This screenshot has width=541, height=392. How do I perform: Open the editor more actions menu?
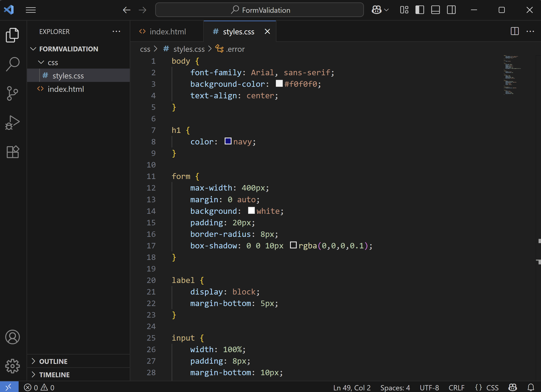tap(530, 31)
